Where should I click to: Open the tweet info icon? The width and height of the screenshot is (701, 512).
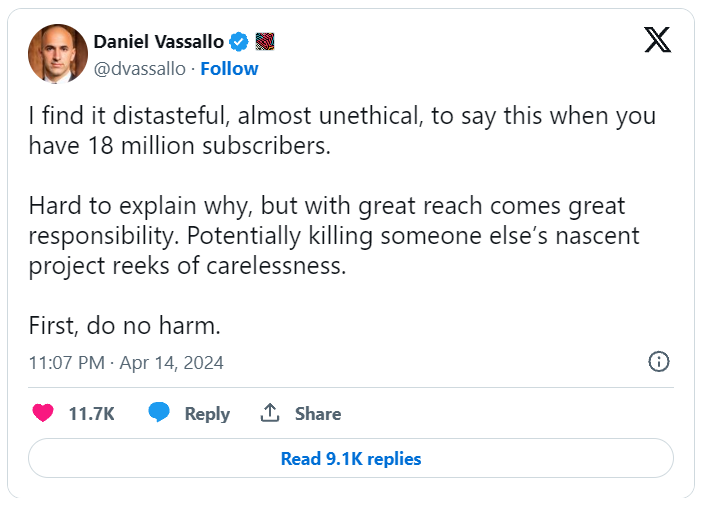(659, 362)
